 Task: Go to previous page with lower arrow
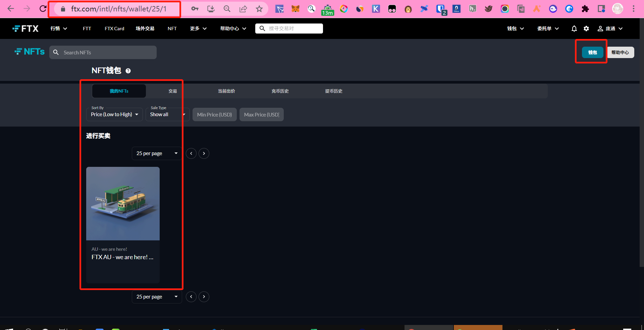pos(191,297)
